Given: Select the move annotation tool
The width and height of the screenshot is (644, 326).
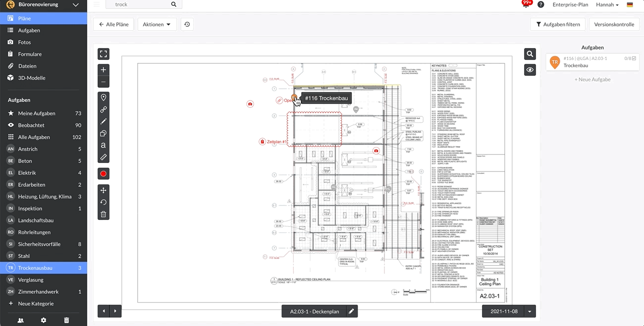Looking at the screenshot, I should pos(103,190).
